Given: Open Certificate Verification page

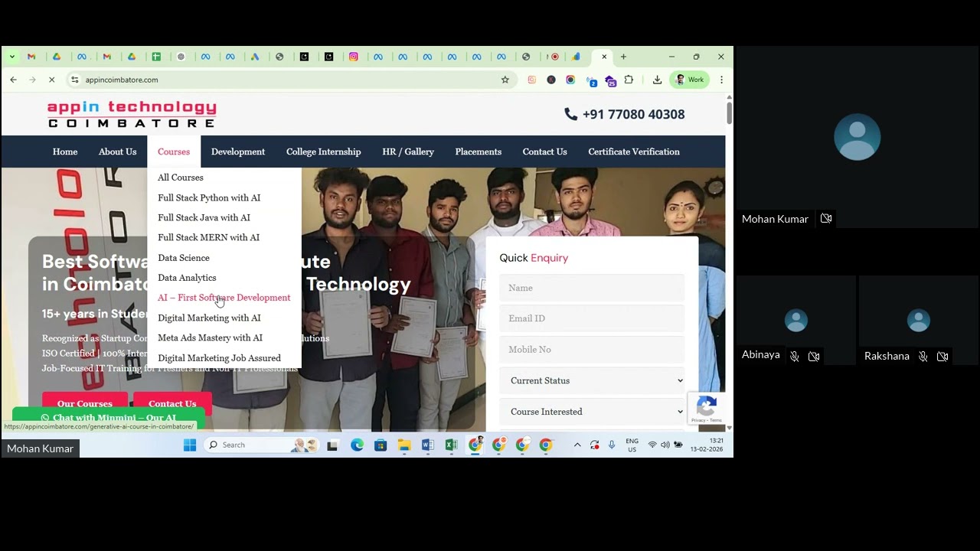Looking at the screenshot, I should point(634,152).
